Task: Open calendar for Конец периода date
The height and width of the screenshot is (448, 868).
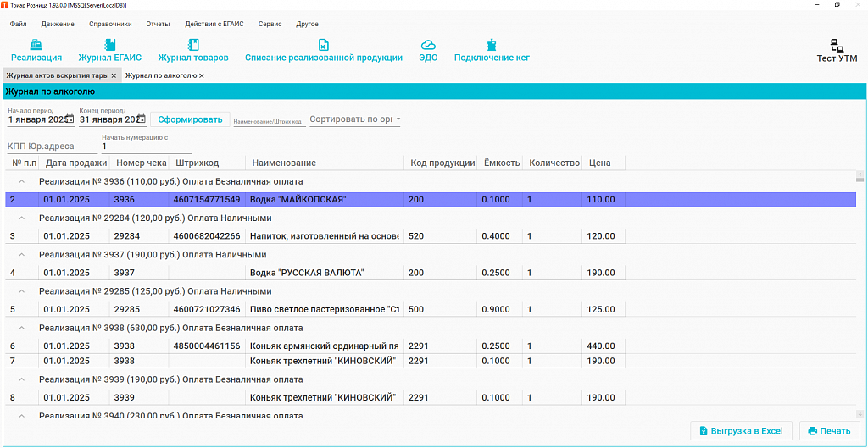Action: point(142,119)
